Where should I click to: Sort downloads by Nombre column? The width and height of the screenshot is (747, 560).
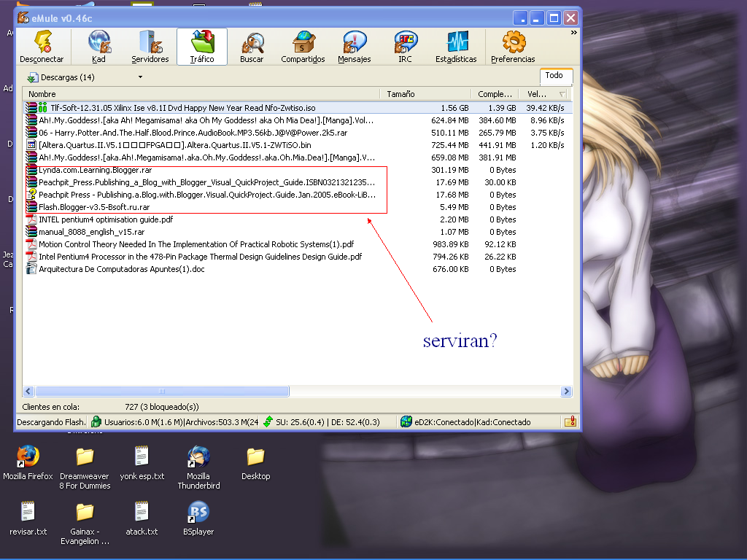pos(201,94)
